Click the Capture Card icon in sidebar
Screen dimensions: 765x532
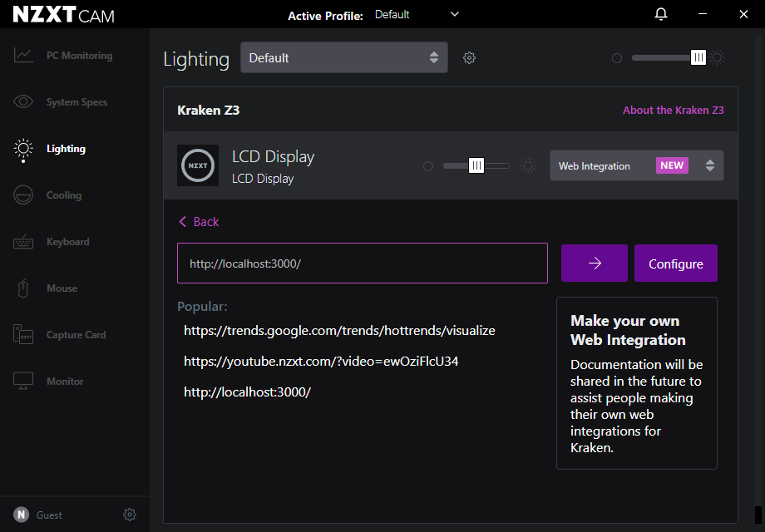click(23, 334)
